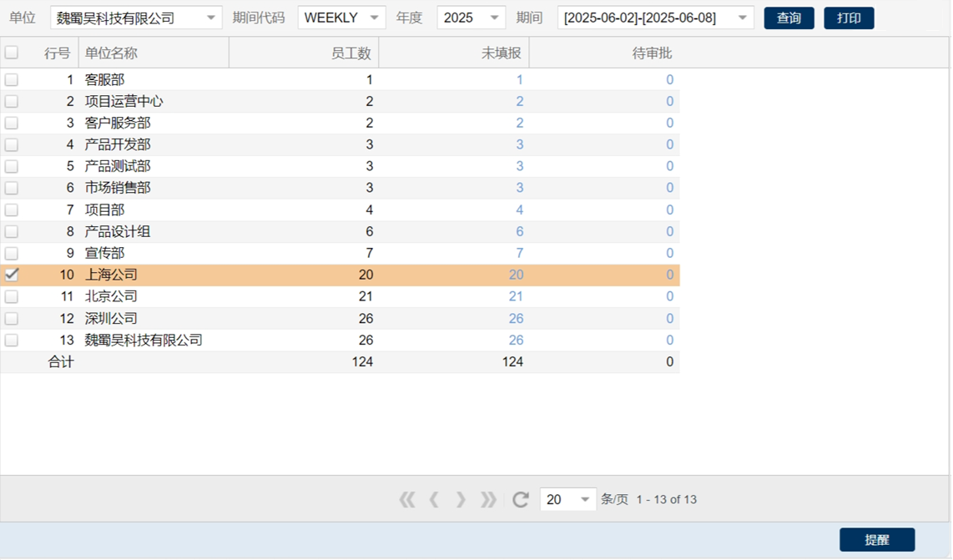The image size is (953, 560).
Task: Toggle the select-all header checkbox
Action: pos(12,53)
